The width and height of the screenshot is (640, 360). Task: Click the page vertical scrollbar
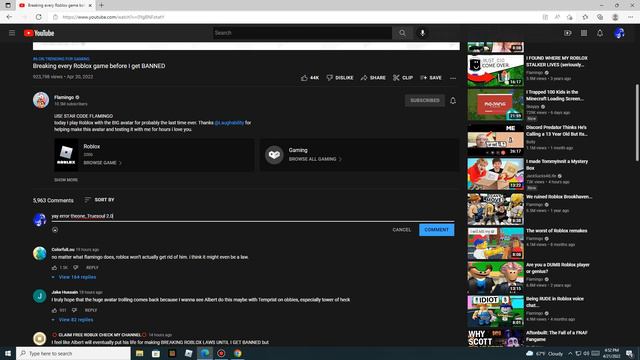637,122
